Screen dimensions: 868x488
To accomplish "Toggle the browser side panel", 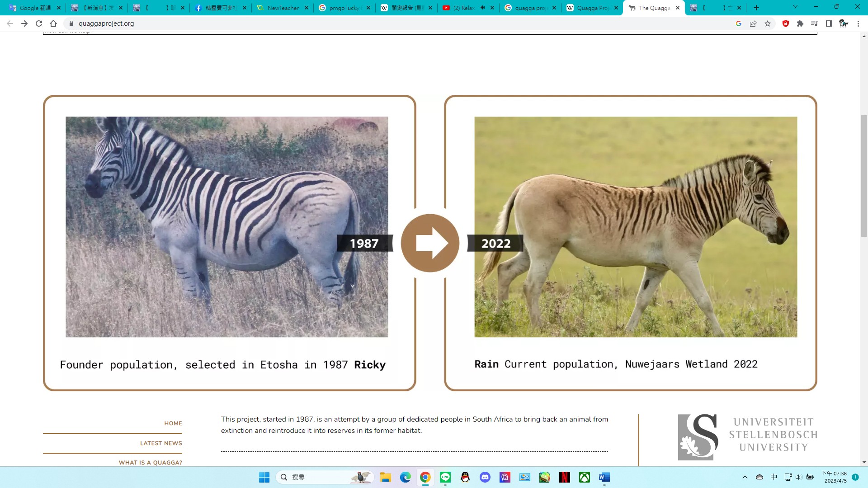I will (x=829, y=23).
